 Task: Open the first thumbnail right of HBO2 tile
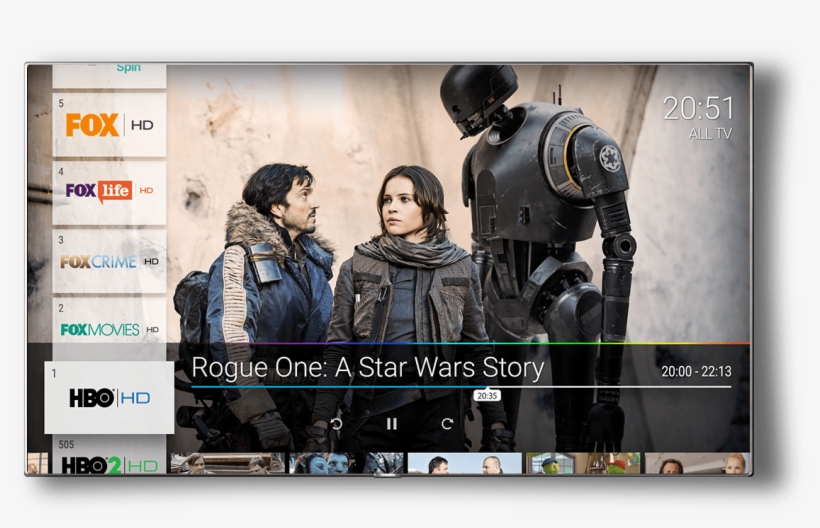[x=227, y=463]
